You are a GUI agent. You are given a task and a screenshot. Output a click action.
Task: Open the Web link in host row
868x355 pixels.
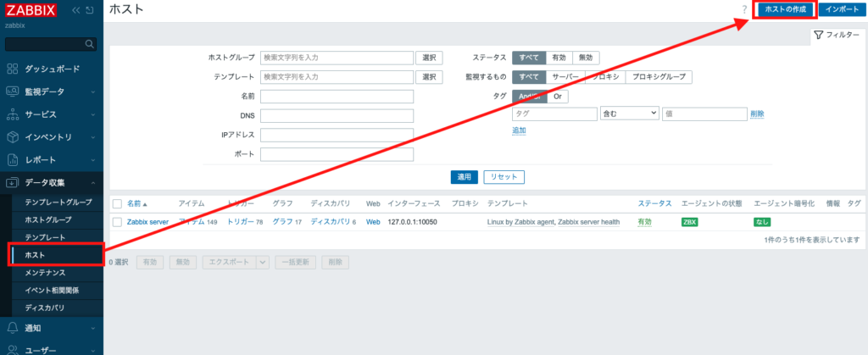tap(373, 222)
